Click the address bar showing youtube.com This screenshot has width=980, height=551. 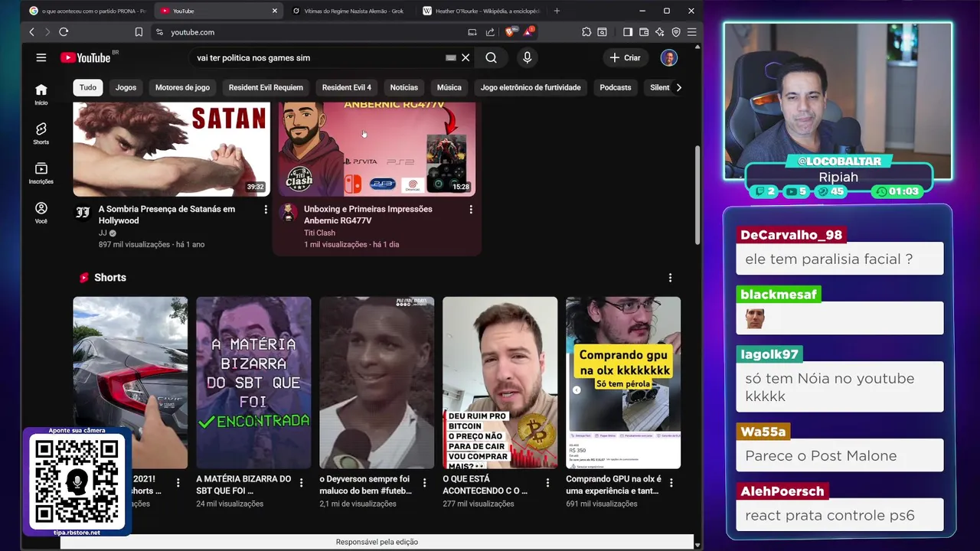(306, 32)
